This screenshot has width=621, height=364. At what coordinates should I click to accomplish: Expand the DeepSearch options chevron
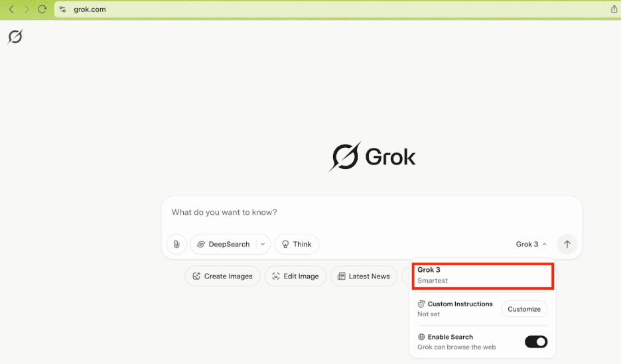point(263,244)
